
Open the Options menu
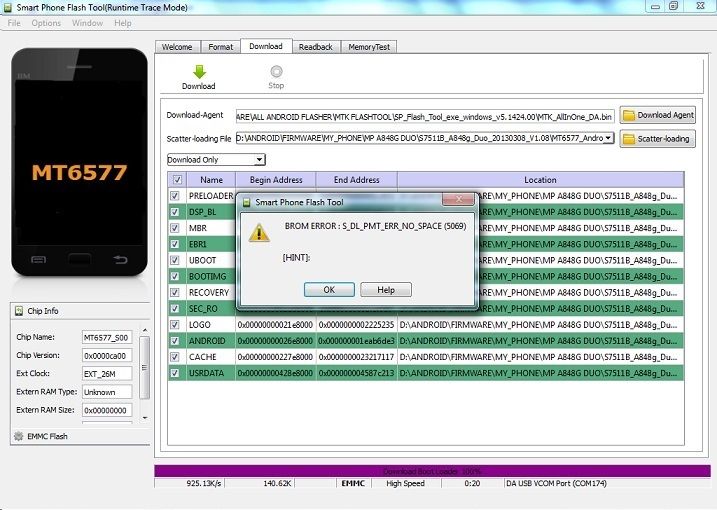46,23
